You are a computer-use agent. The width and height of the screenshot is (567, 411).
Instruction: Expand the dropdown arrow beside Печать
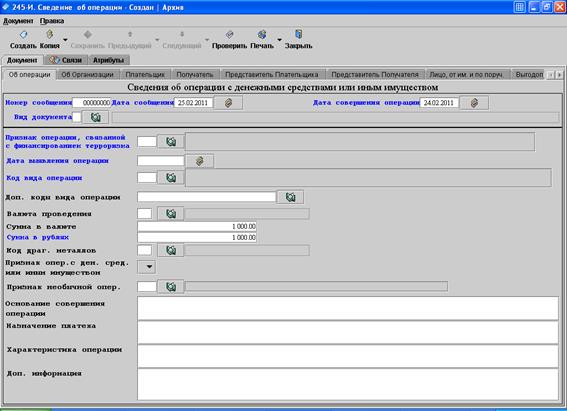pyautogui.click(x=279, y=40)
